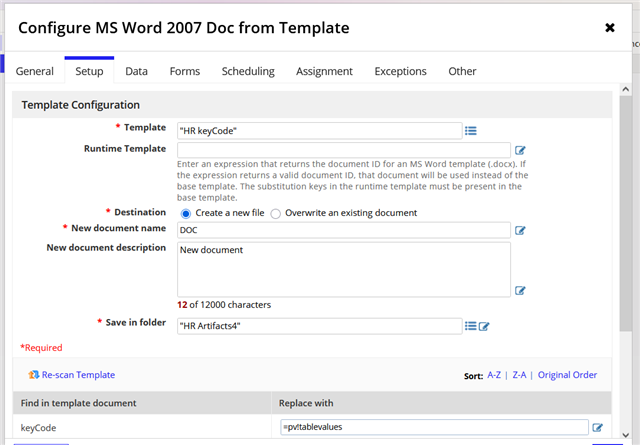Switch to the General tab
The height and width of the screenshot is (445, 640).
35,71
